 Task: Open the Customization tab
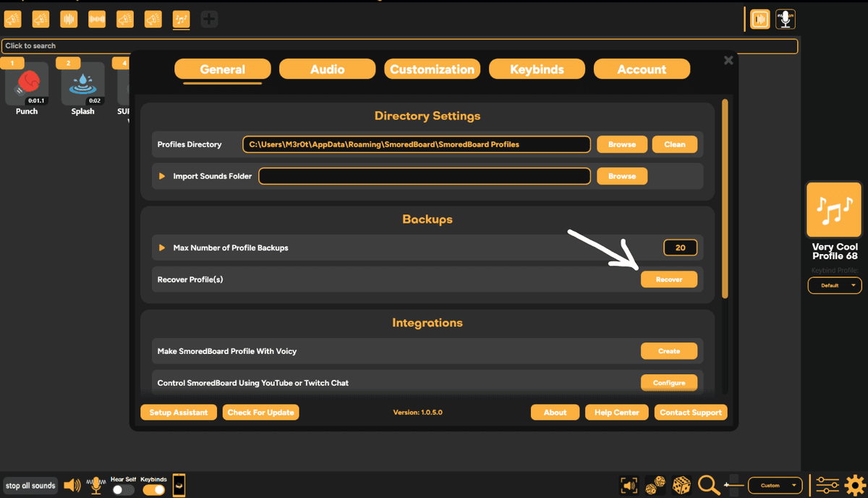click(433, 69)
